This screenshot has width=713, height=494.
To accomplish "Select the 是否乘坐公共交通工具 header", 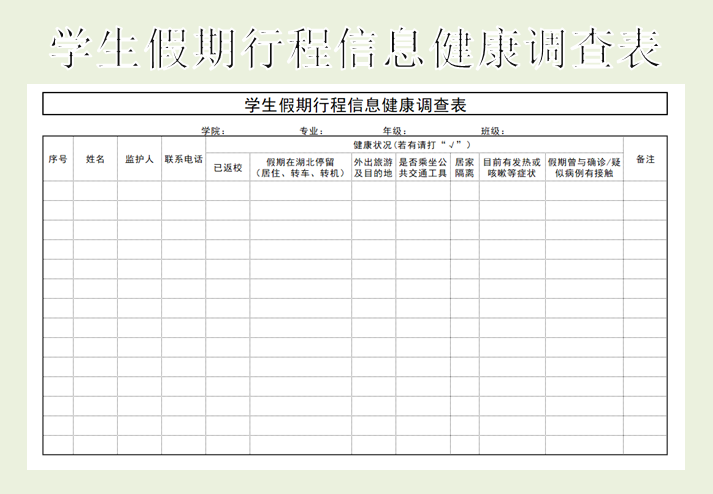I will [x=423, y=167].
